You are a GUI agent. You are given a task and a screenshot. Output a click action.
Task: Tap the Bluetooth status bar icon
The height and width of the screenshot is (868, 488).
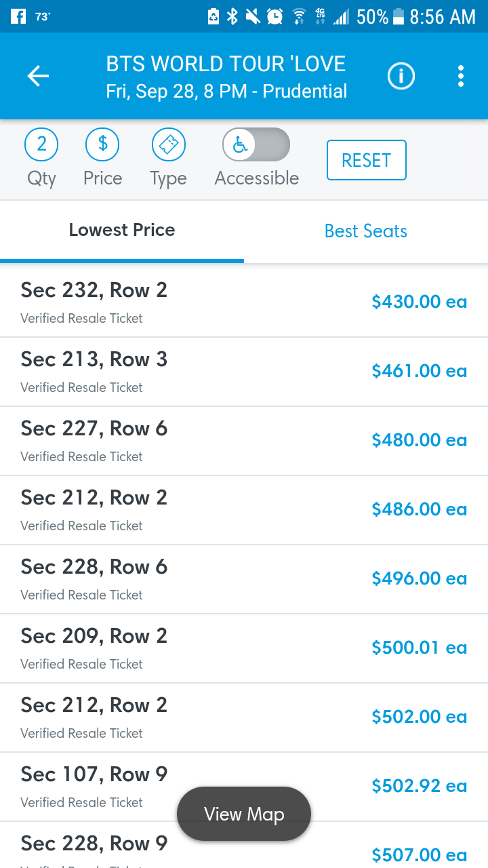232,16
